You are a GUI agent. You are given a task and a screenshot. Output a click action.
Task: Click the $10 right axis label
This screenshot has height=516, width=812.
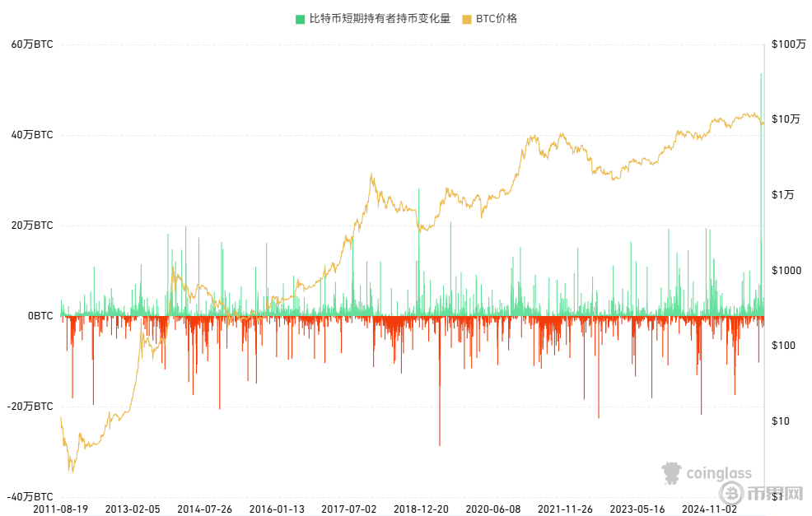tap(781, 421)
